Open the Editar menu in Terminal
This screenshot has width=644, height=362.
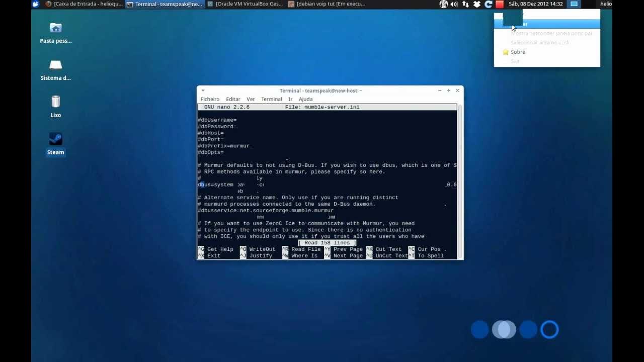[233, 99]
